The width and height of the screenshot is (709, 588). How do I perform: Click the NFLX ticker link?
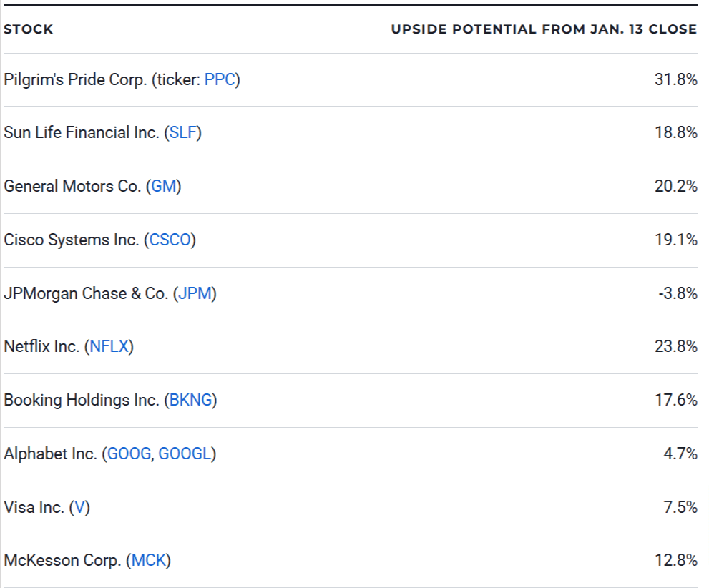point(109,347)
